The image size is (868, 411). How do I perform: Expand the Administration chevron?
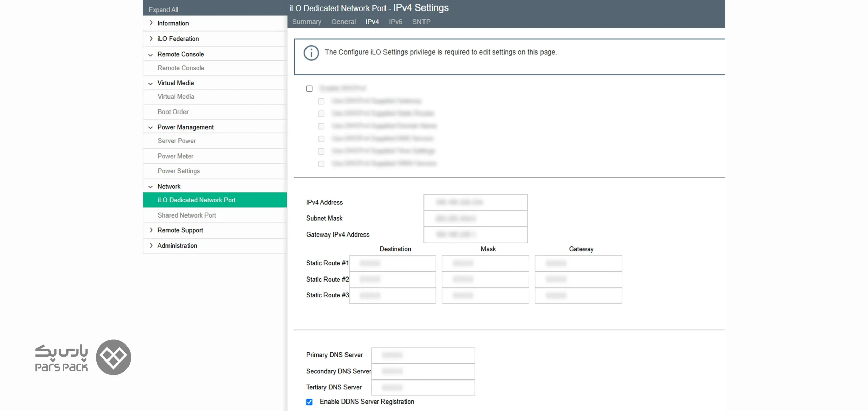point(151,245)
